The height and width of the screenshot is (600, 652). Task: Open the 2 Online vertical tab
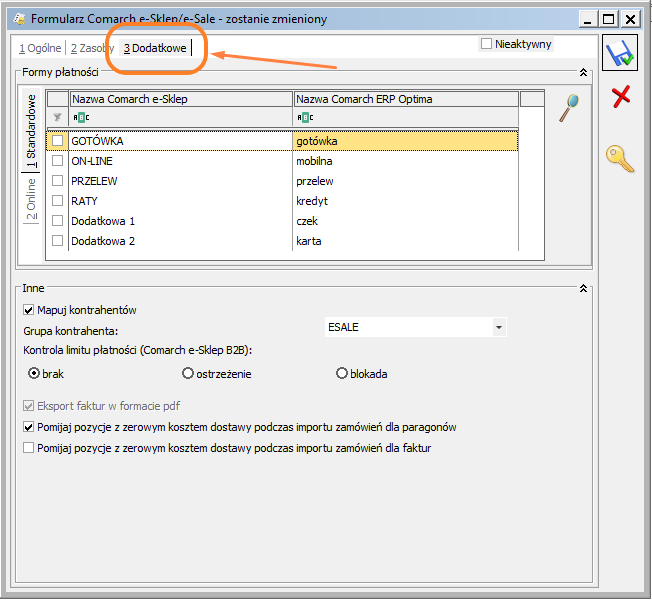[x=31, y=199]
